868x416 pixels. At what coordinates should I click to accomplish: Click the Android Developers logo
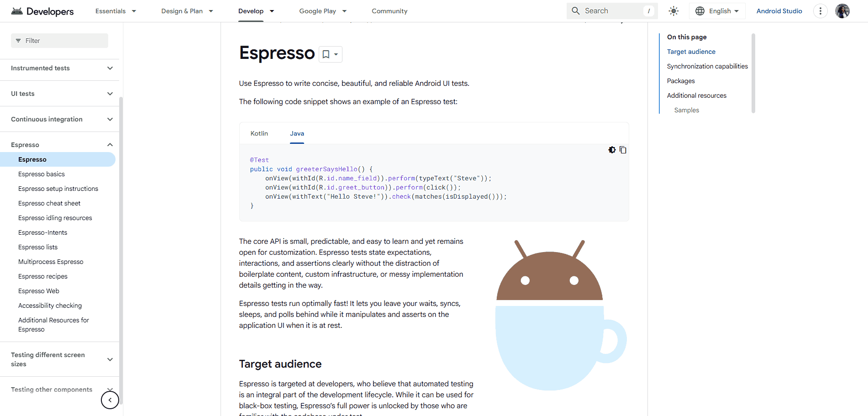[x=42, y=11]
